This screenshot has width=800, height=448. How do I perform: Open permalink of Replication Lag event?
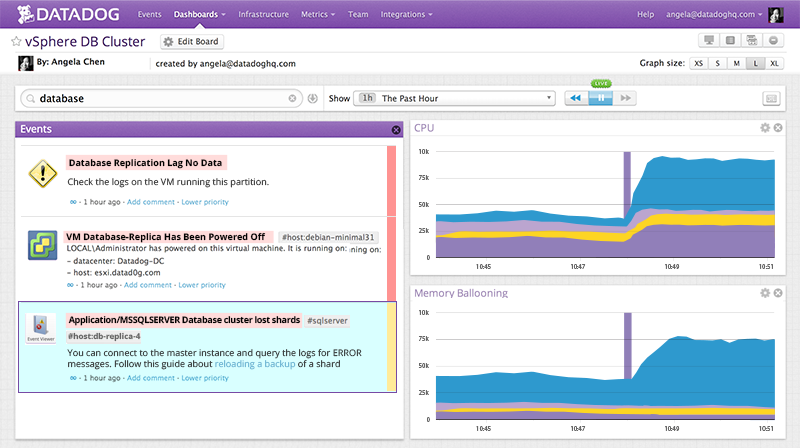73,202
